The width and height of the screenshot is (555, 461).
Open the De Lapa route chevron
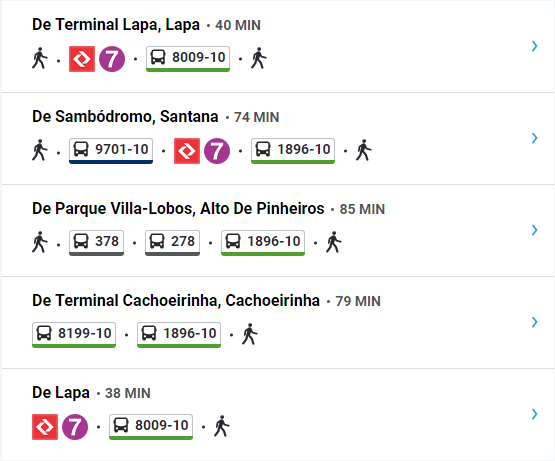click(534, 414)
